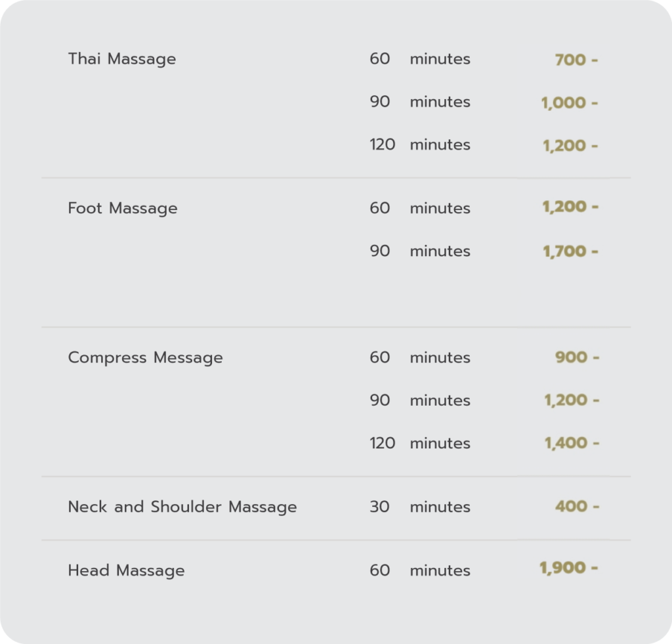
Task: Click the Thai Massage heading
Action: coord(122,59)
